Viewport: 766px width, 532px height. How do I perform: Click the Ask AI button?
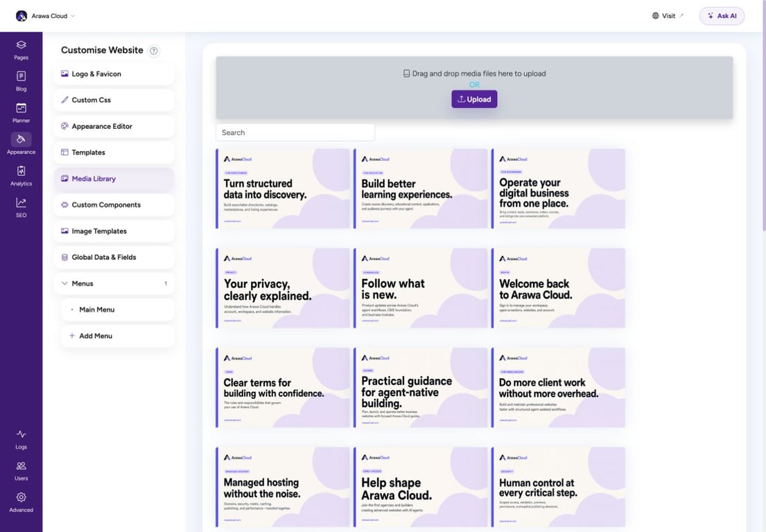click(x=722, y=16)
